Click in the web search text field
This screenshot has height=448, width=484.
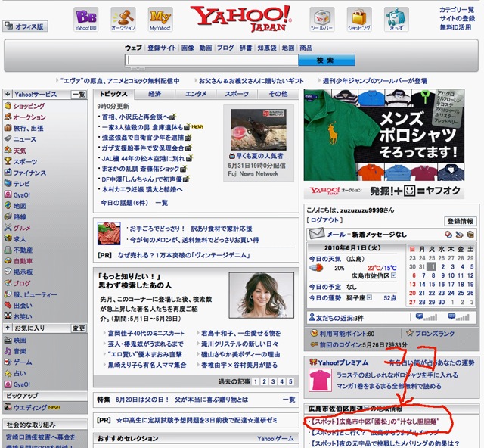point(212,60)
